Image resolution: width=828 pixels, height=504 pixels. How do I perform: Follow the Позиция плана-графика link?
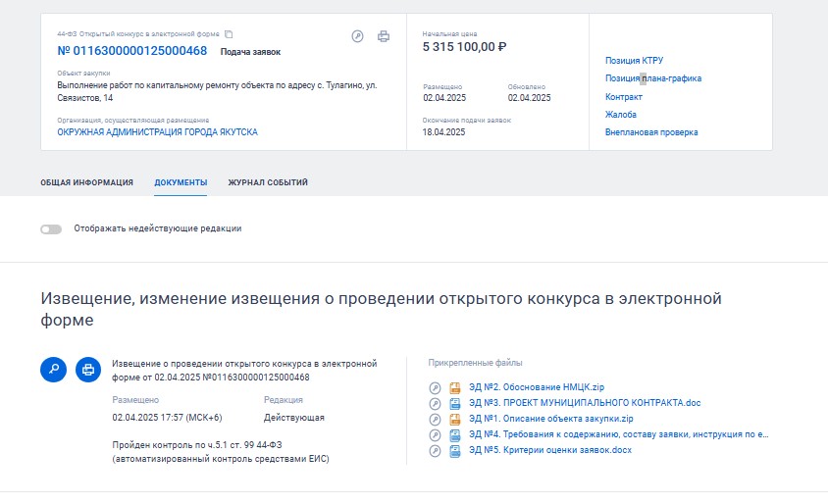pyautogui.click(x=653, y=78)
